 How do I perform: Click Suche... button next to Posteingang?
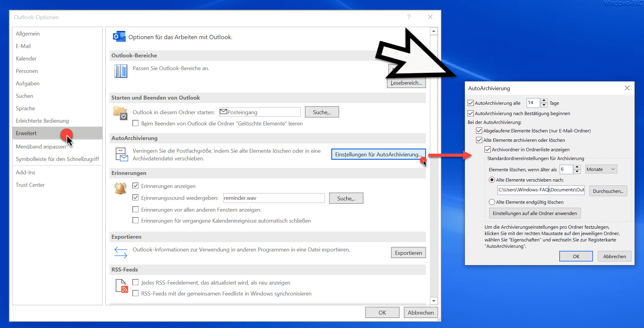pos(322,112)
